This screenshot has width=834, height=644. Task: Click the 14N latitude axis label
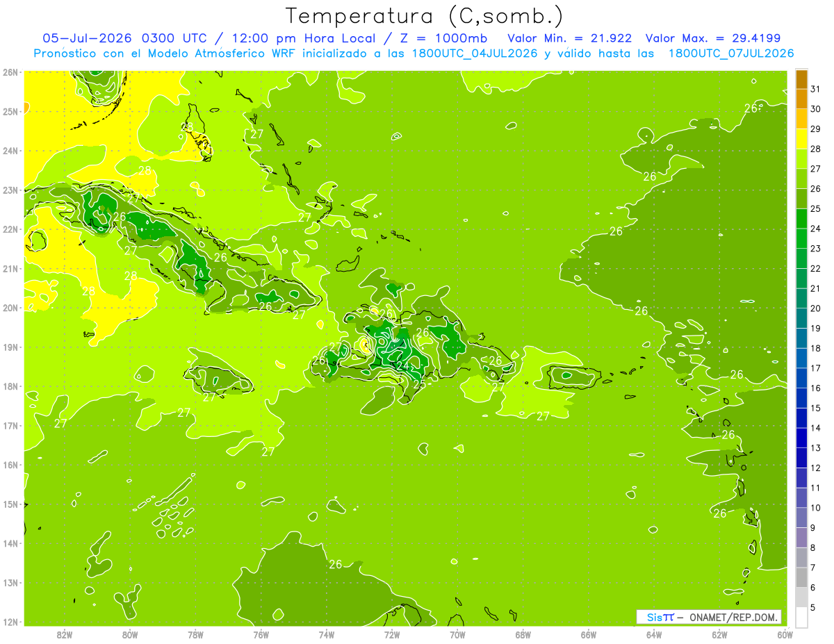10,543
